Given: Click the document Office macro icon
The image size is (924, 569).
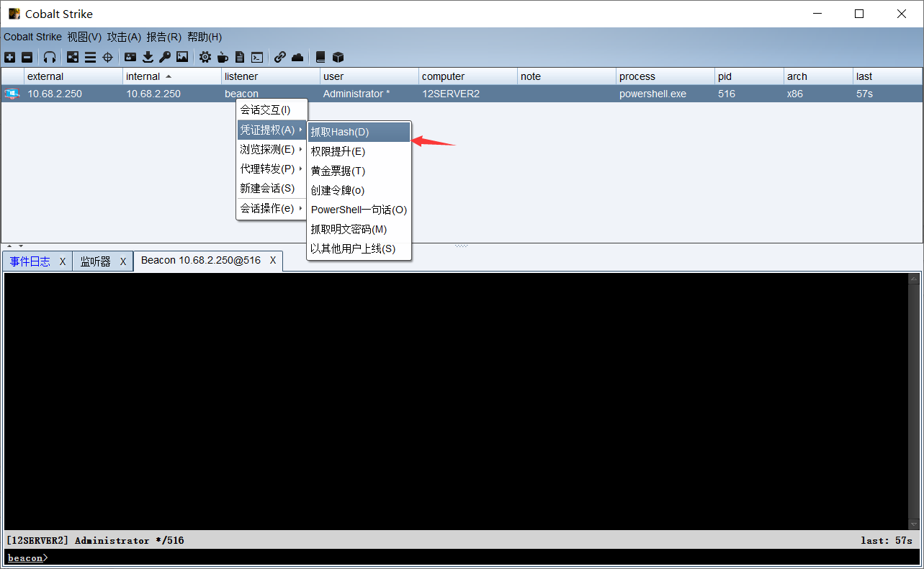Looking at the screenshot, I should [240, 57].
